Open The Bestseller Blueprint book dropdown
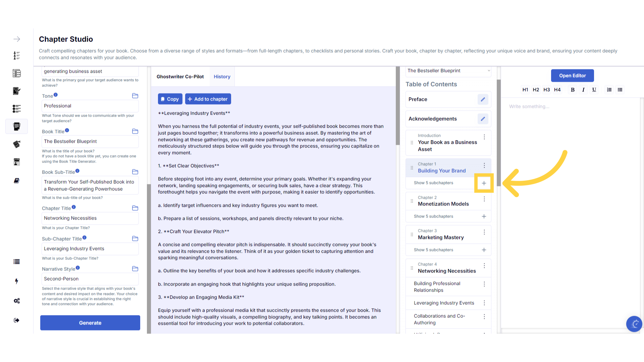644x362 pixels. [x=448, y=71]
